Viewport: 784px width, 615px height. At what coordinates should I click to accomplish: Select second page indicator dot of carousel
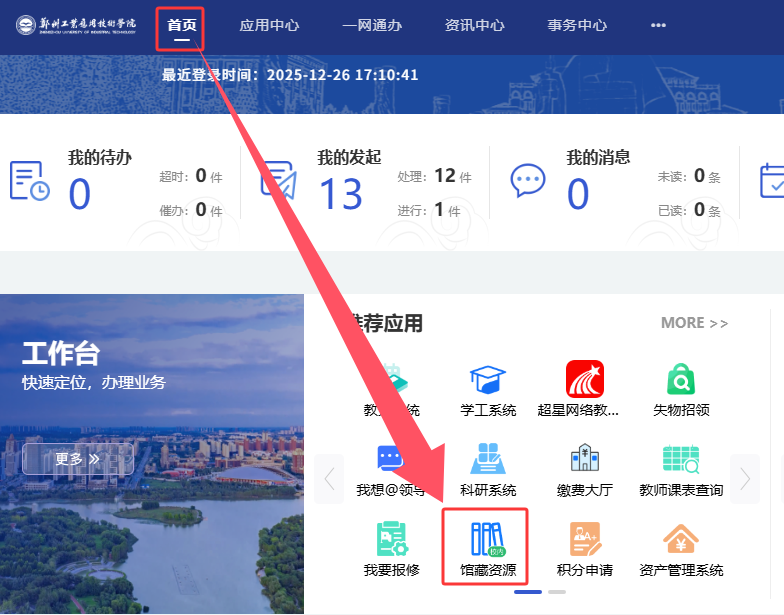point(557,592)
